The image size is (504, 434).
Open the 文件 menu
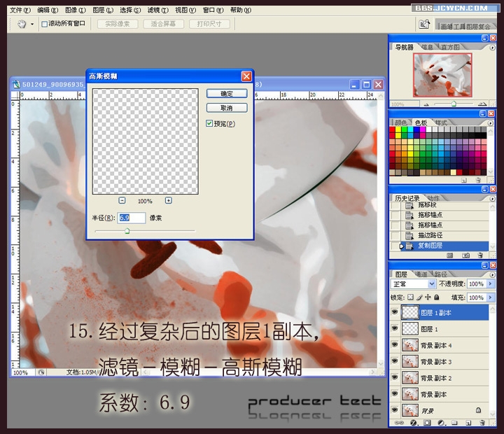20,10
